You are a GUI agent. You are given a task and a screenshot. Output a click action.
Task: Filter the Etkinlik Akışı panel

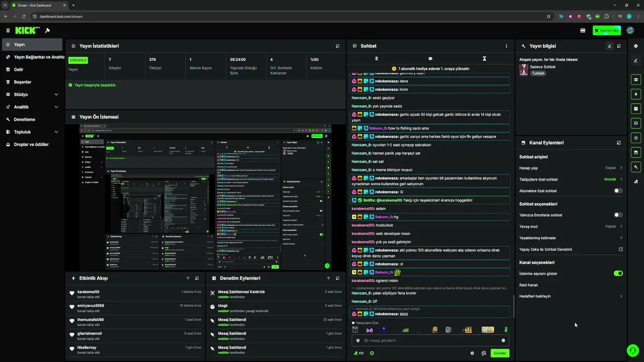click(x=188, y=278)
